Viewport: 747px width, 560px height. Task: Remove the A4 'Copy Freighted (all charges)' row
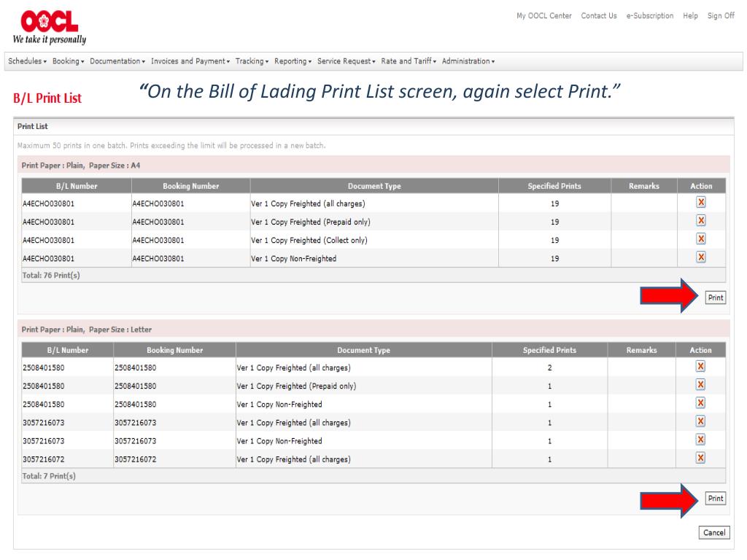point(701,203)
